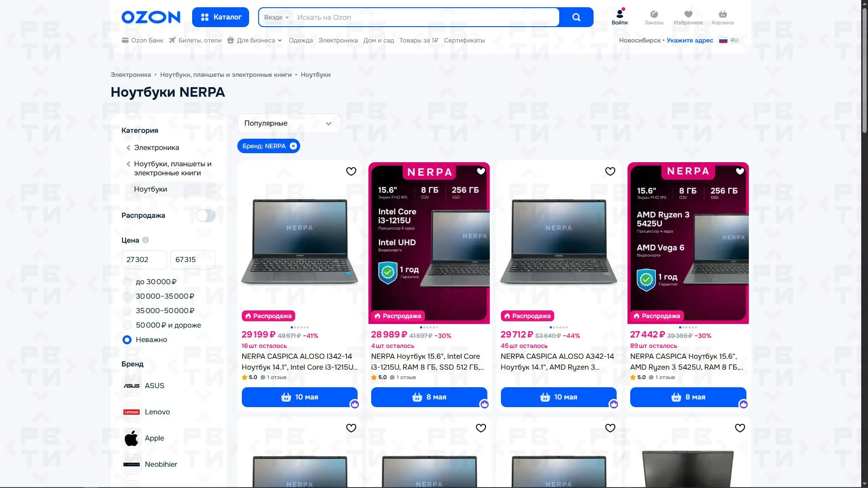The height and width of the screenshot is (488, 868).
Task: Open the Электроника top menu section
Action: coord(338,40)
